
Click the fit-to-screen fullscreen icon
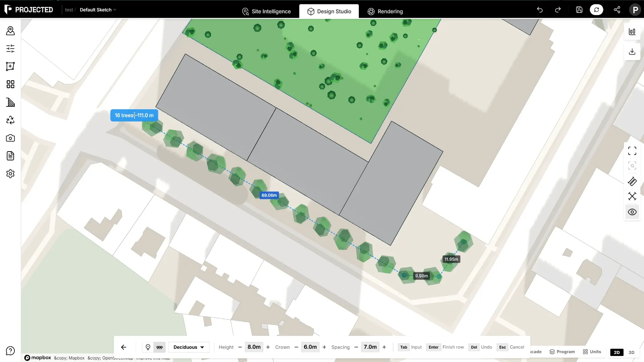(x=632, y=151)
